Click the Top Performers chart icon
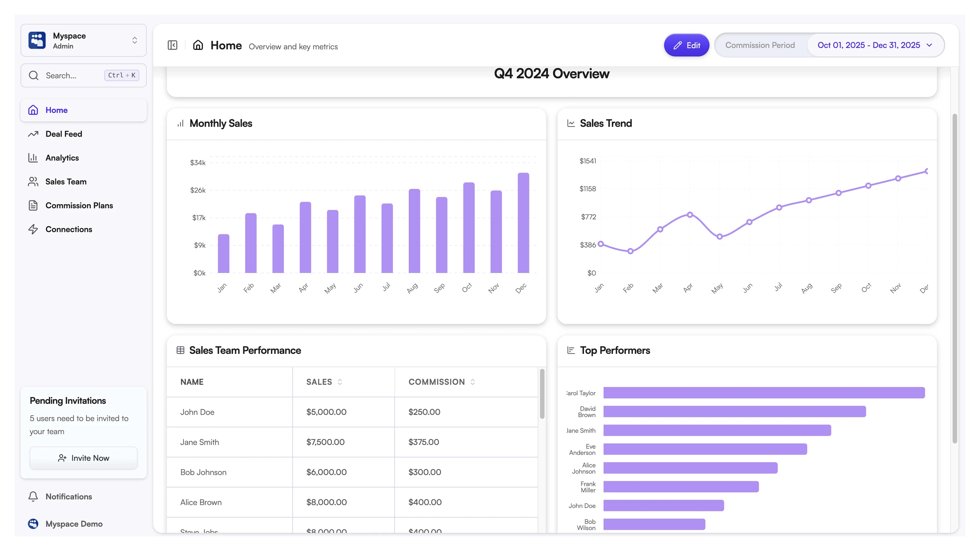Screen dimensions: 980x551 [x=571, y=350]
